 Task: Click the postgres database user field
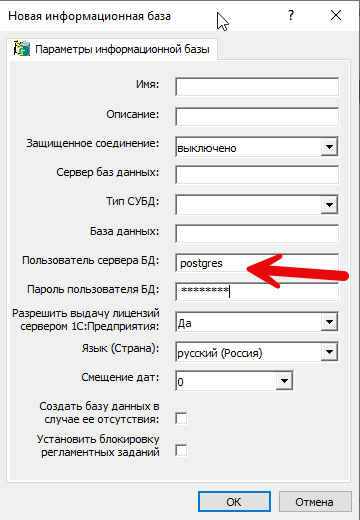257,263
